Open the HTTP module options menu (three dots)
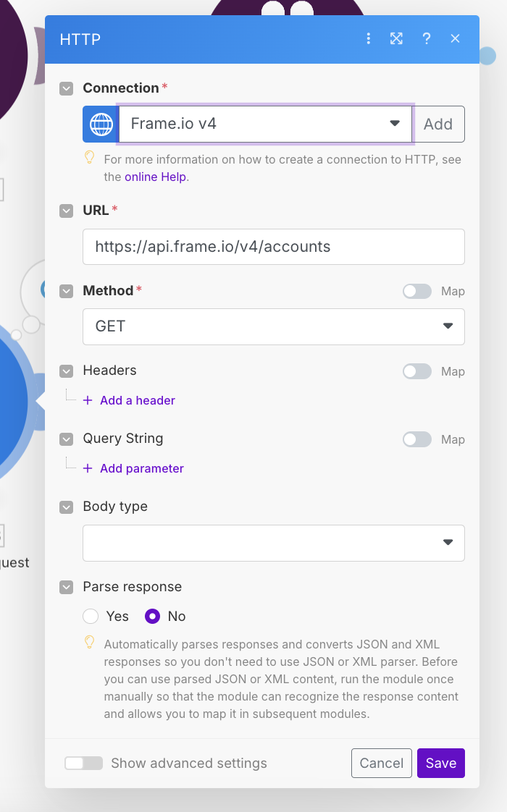Viewport: 507px width, 812px height. [368, 39]
